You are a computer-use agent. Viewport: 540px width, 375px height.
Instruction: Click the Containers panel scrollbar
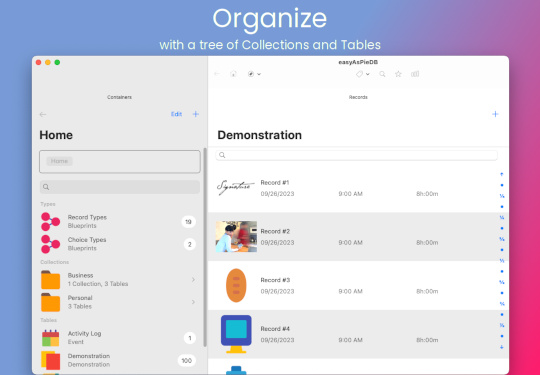(205, 247)
